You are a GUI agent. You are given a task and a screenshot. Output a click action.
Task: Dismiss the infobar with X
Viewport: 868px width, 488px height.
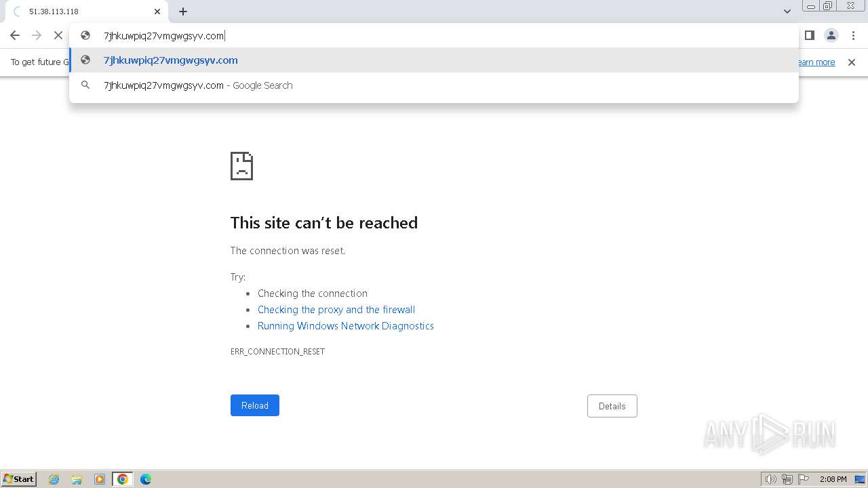point(852,62)
